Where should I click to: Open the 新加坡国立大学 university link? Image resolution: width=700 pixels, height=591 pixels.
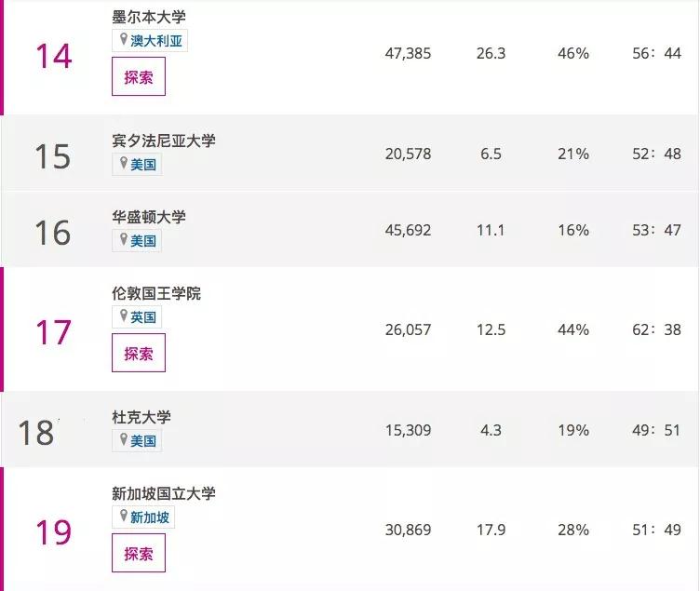(164, 493)
